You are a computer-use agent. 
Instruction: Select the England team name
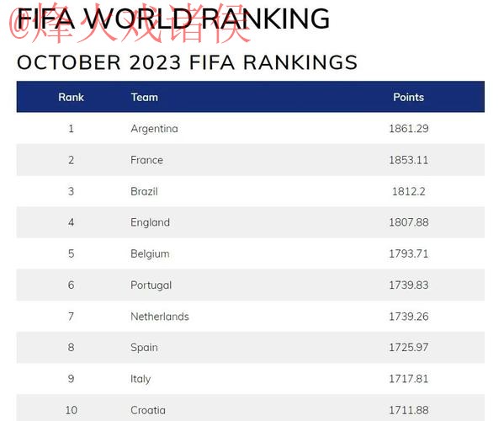coord(150,222)
